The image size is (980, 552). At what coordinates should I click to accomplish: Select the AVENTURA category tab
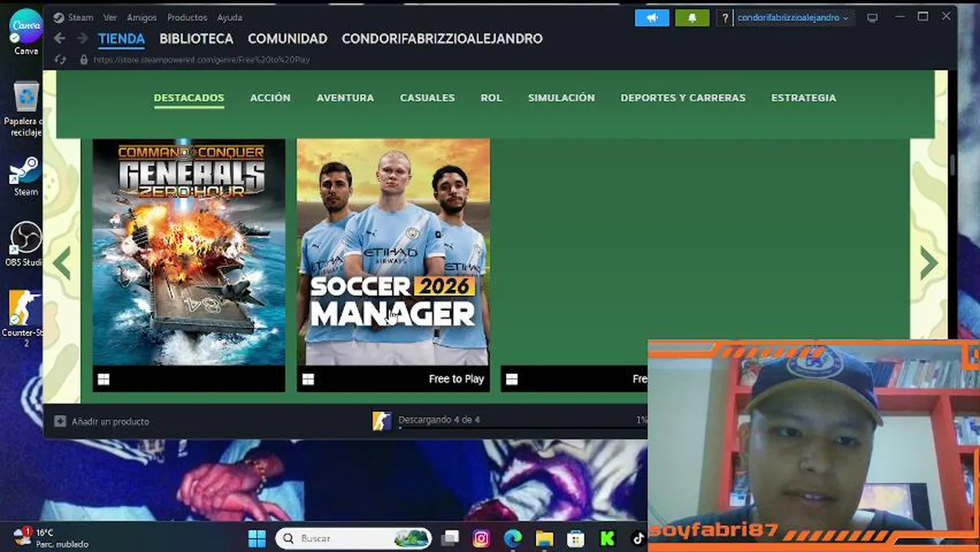click(345, 98)
